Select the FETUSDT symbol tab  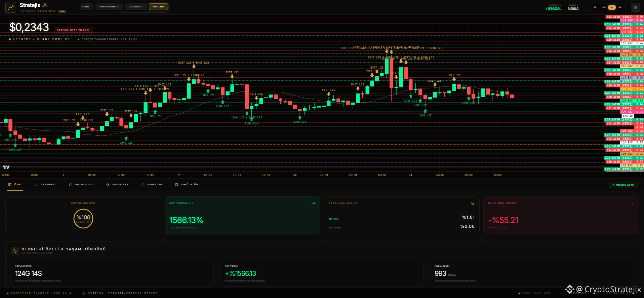[x=159, y=7]
